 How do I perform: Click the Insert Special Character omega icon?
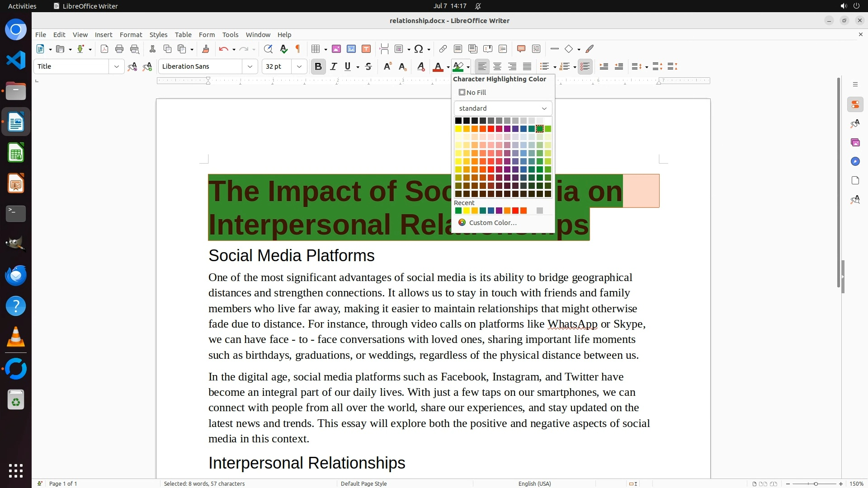[x=419, y=49]
